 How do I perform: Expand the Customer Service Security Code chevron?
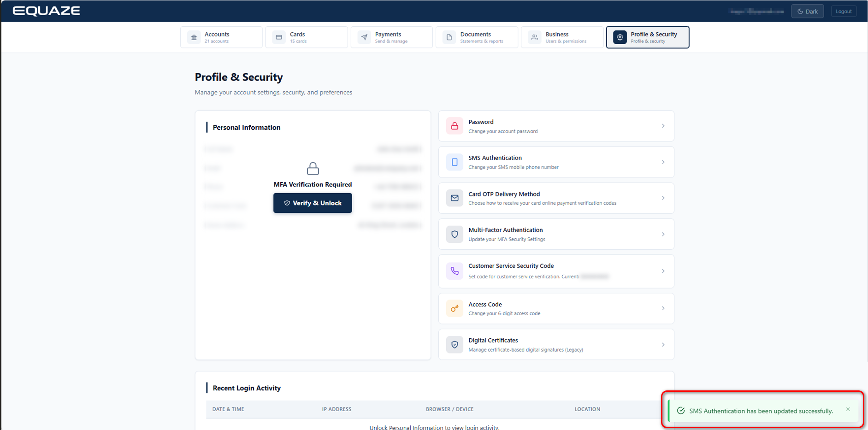pyautogui.click(x=663, y=271)
